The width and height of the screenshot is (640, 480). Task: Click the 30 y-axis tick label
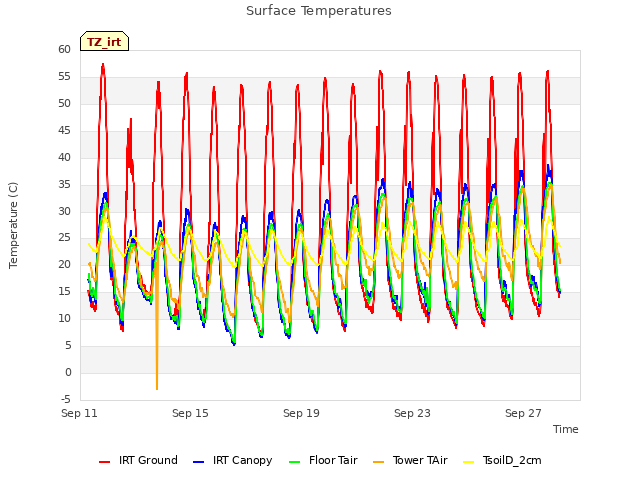pos(64,211)
